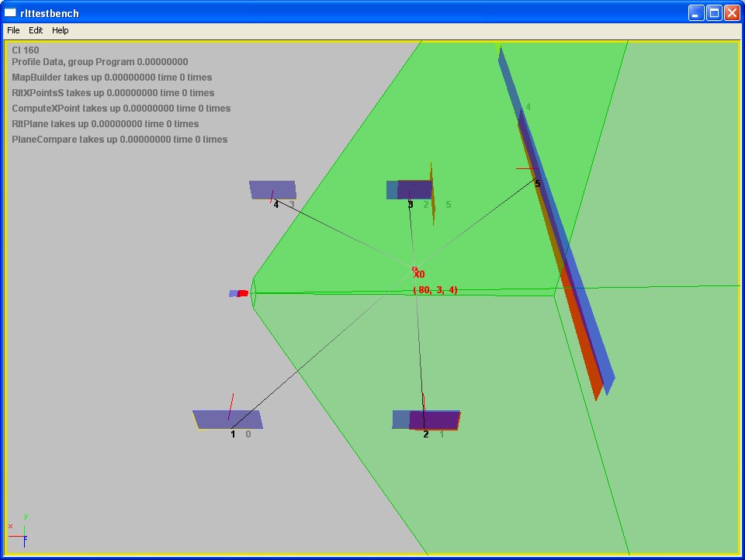The image size is (745, 560).
Task: Open the Help menu
Action: tap(61, 30)
